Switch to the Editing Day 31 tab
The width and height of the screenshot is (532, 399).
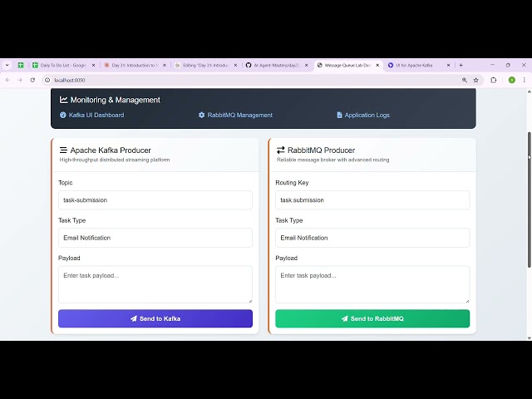click(205, 65)
